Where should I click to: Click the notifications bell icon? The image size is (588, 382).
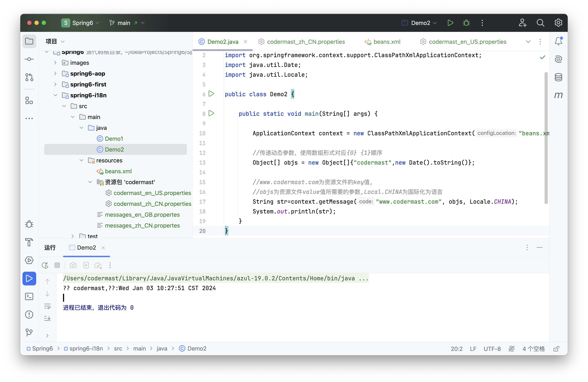point(558,41)
